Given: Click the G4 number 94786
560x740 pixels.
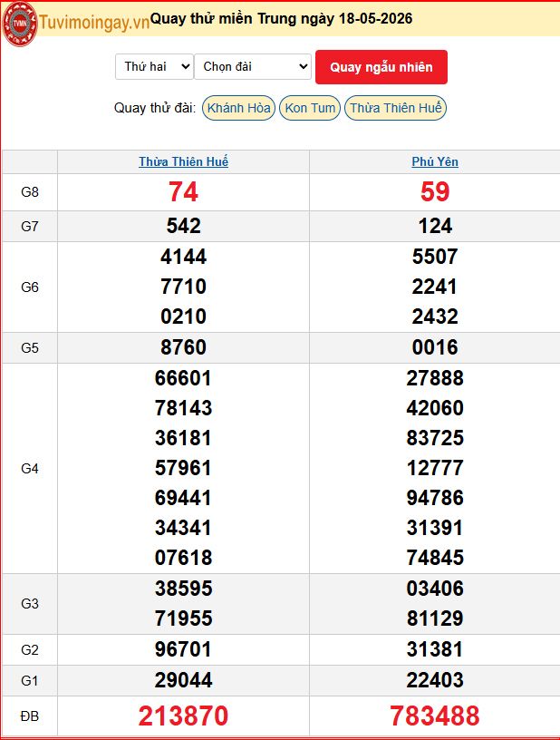Looking at the screenshot, I should click(x=435, y=498).
